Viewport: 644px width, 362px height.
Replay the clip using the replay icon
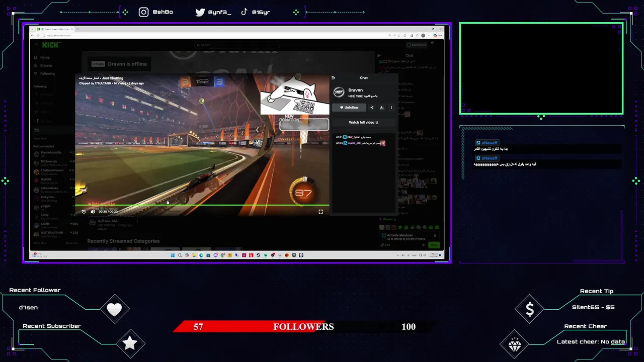pos(84,212)
